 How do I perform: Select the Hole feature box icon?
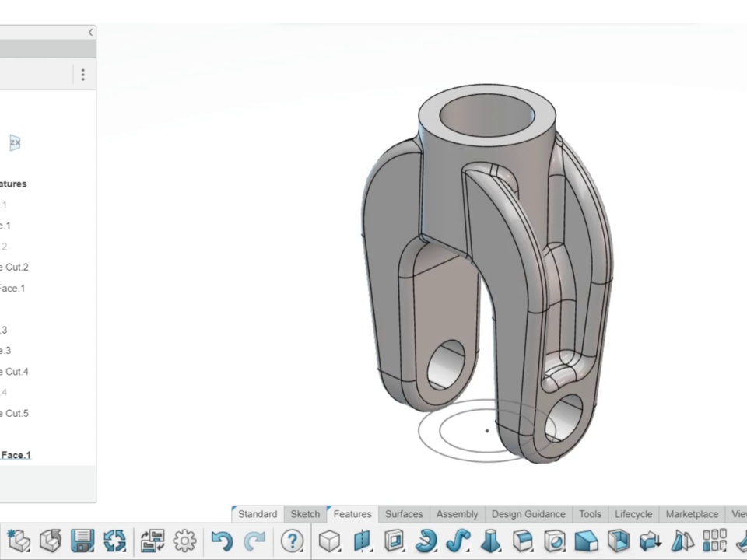(x=555, y=541)
